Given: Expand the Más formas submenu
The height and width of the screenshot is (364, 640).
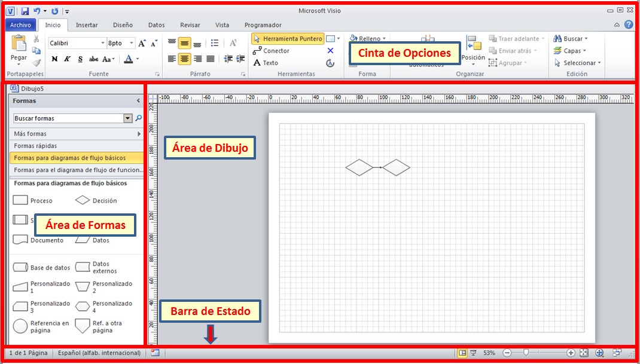Looking at the screenshot, I should (77, 134).
